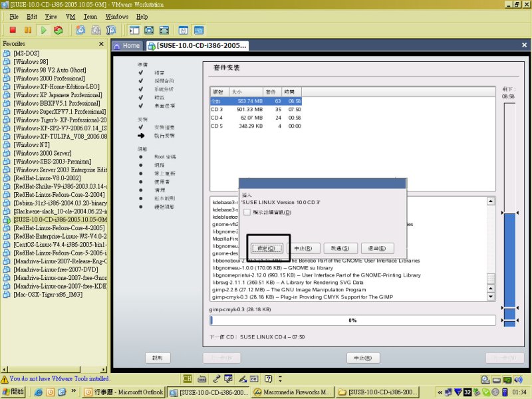Switch to the SUSE-10.0-CD-i386-2005 tab

coord(198,46)
